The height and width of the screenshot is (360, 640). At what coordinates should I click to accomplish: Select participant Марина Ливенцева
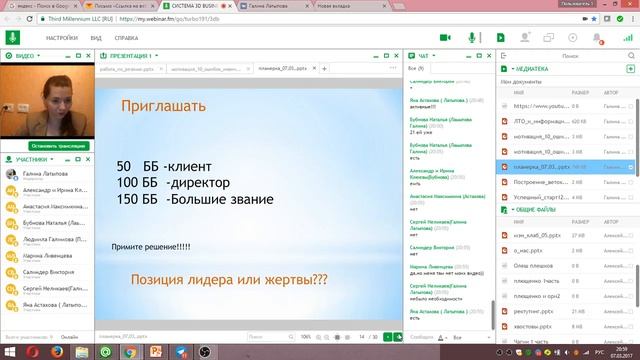pyautogui.click(x=47, y=256)
